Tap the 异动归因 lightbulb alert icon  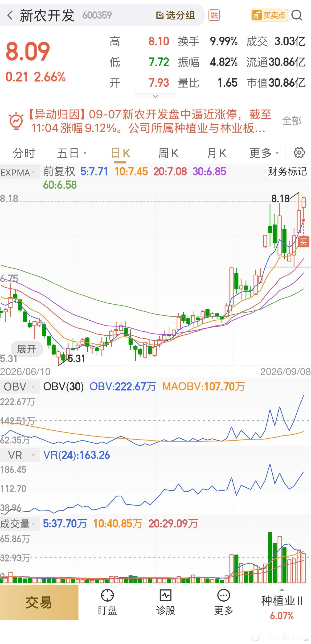coord(16,121)
